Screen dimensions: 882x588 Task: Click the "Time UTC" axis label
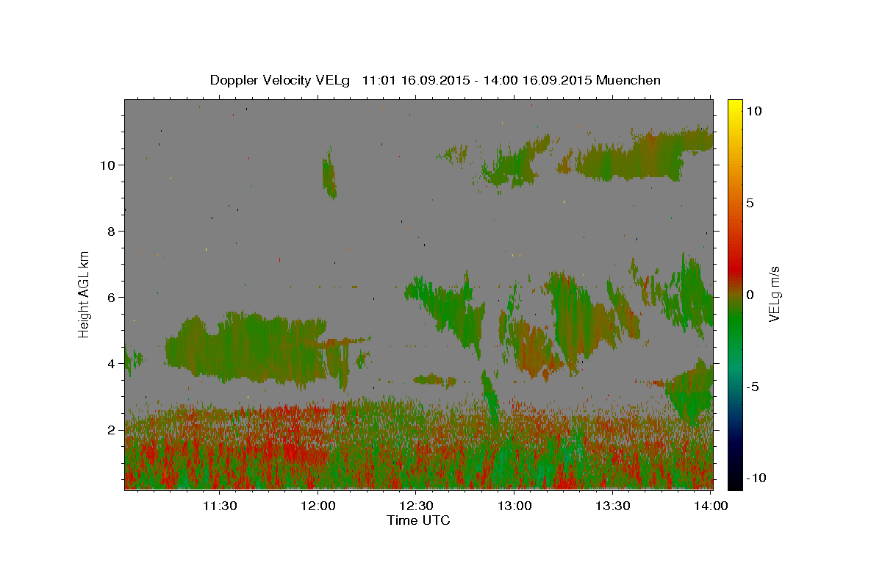(x=418, y=520)
